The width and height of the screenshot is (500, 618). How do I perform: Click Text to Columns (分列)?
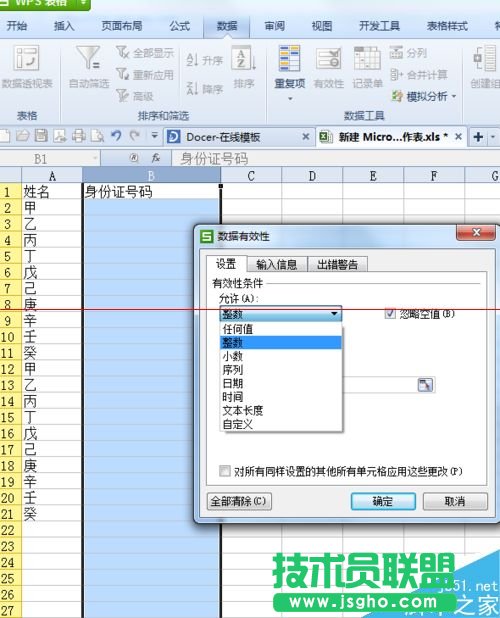(x=408, y=52)
